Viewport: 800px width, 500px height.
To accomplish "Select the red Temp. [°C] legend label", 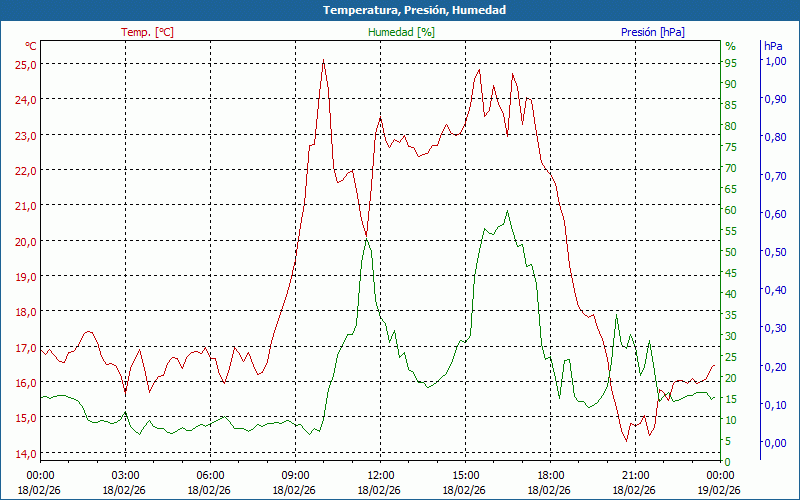I will (x=147, y=32).
